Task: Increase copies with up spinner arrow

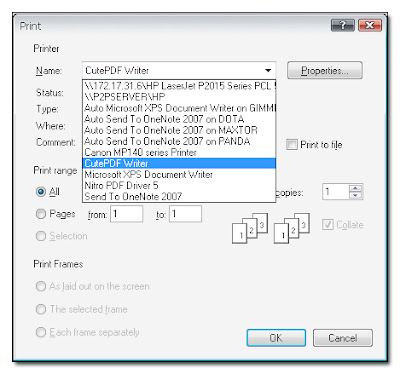Action: coord(355,188)
